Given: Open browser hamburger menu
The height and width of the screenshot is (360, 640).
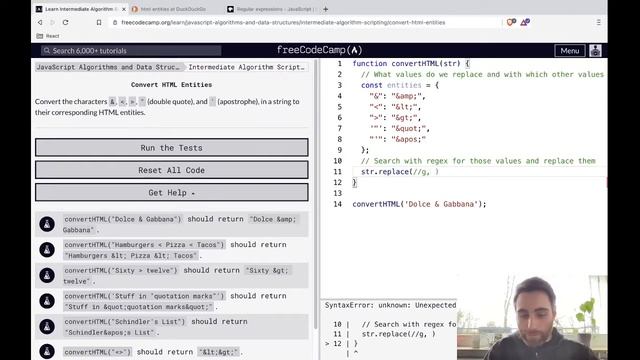Looking at the screenshot, I should tap(598, 22).
